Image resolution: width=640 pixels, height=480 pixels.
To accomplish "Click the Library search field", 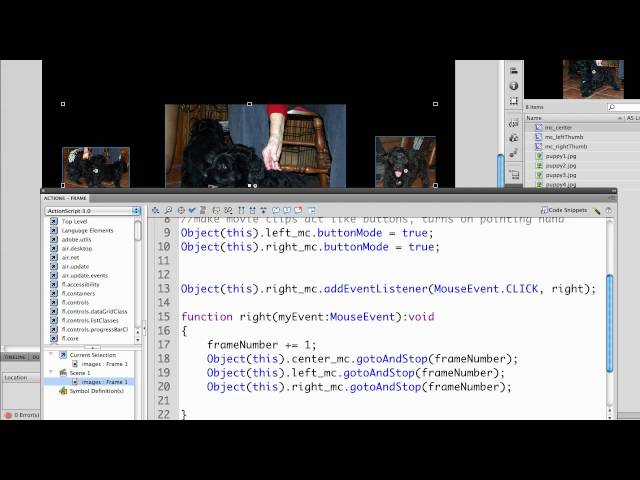I will pyautogui.click(x=623, y=107).
